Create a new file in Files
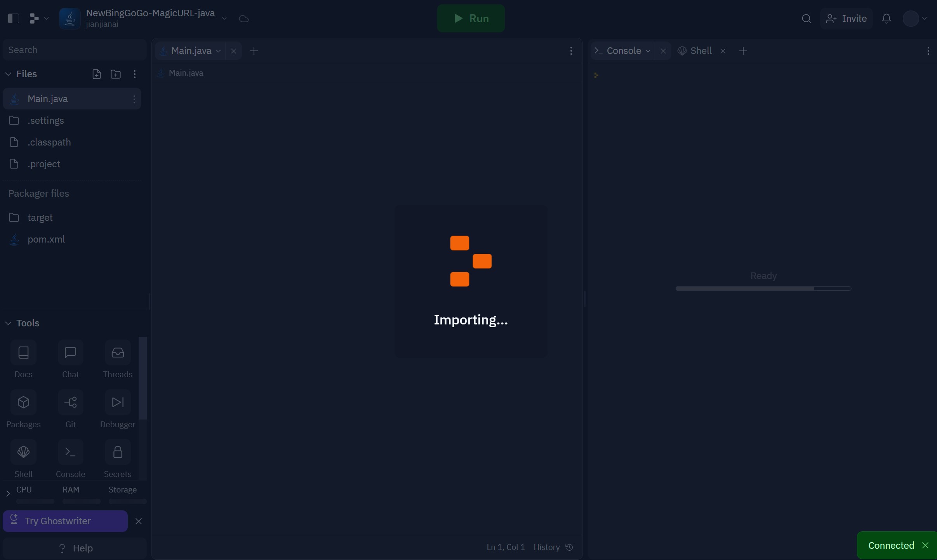The image size is (937, 560). click(x=96, y=74)
